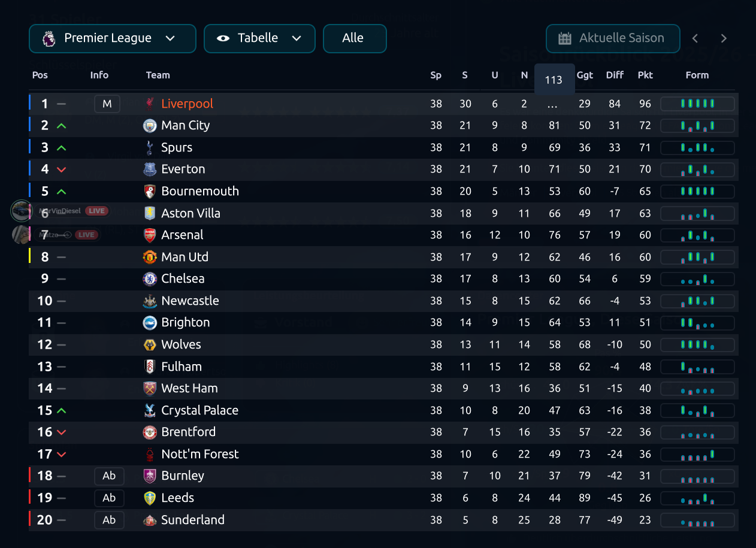Viewport: 756px width, 548px height.
Task: Click the Chelsea club crest icon
Action: [150, 279]
